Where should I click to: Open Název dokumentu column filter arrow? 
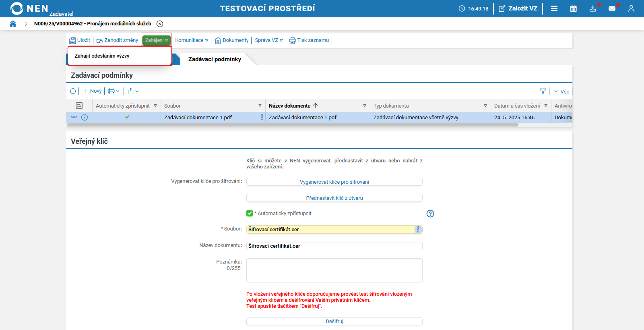point(365,106)
